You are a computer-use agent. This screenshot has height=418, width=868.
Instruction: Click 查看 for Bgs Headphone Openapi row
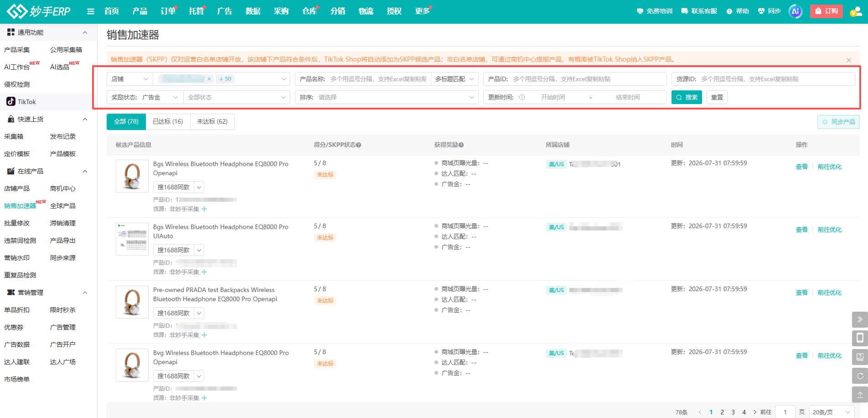[x=801, y=167]
